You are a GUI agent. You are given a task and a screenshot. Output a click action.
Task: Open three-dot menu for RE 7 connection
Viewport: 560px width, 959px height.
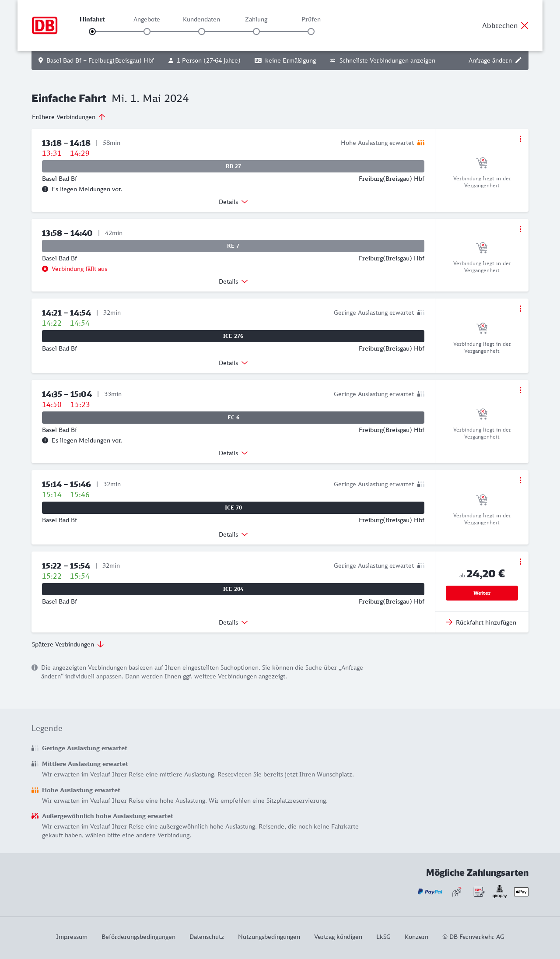[520, 229]
